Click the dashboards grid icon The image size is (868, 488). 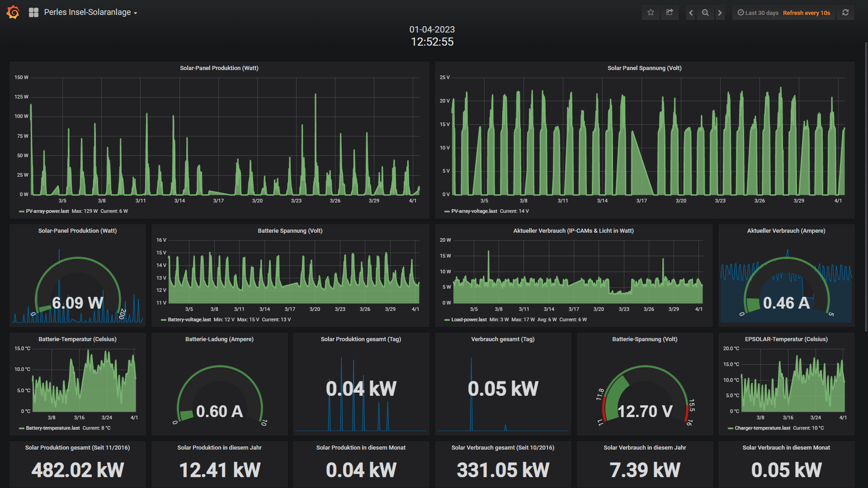pos(33,13)
